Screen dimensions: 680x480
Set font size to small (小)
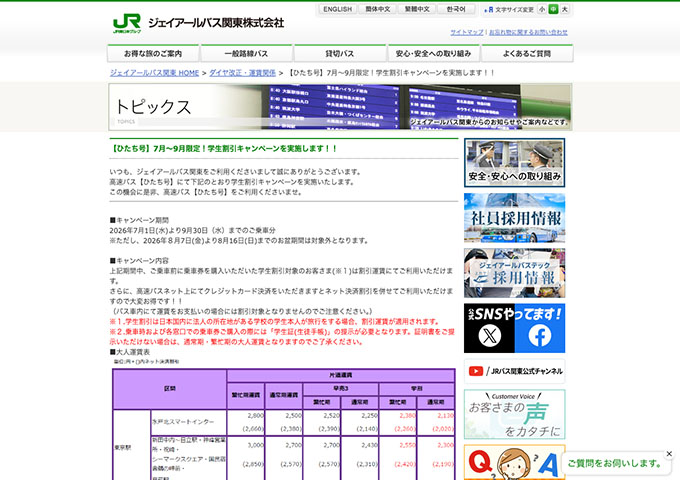click(x=542, y=9)
